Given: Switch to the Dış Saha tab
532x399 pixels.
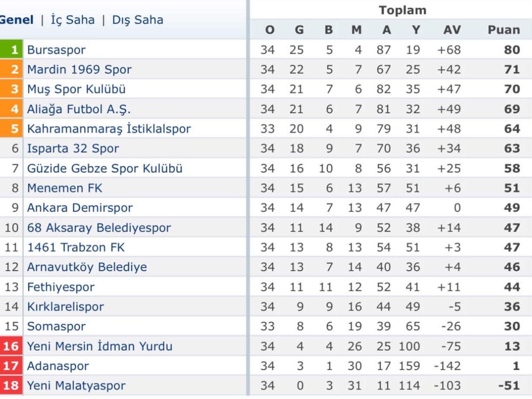Looking at the screenshot, I should (136, 20).
